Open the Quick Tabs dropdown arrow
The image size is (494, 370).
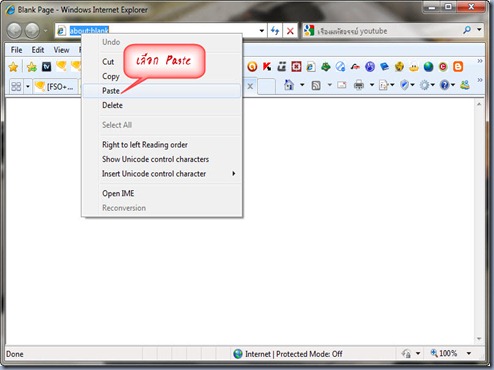(x=28, y=87)
